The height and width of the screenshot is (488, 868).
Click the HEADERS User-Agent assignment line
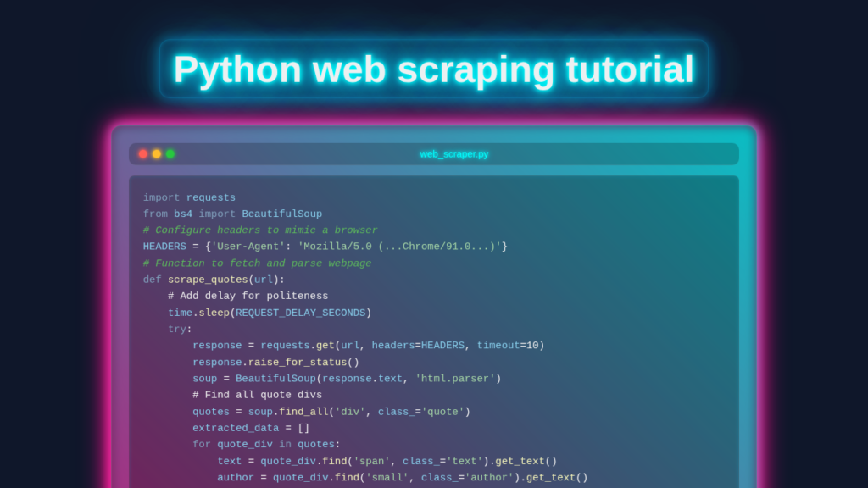(x=325, y=247)
